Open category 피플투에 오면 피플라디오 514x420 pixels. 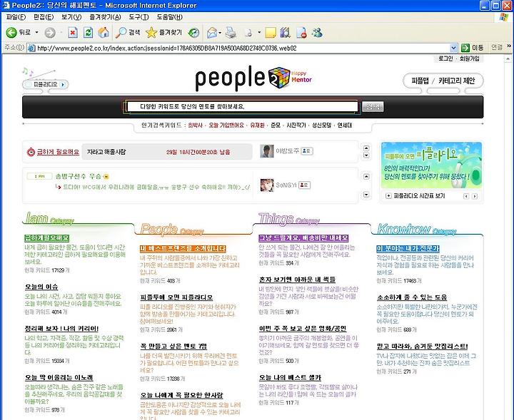(176, 297)
